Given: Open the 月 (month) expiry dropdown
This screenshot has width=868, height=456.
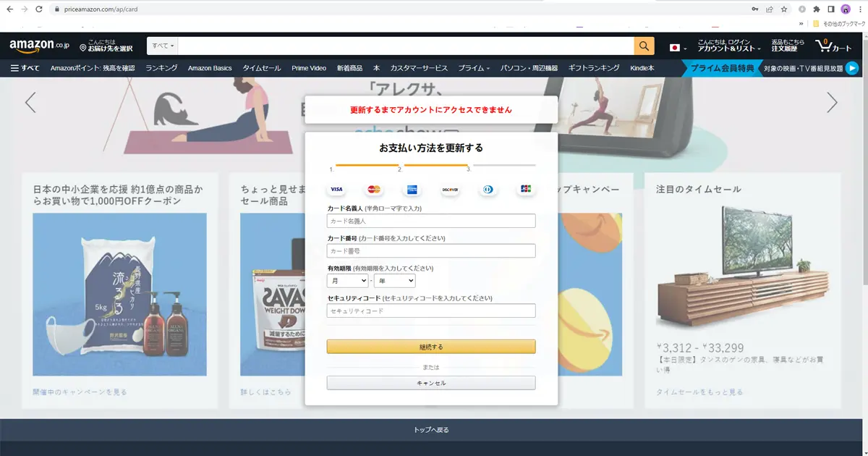Looking at the screenshot, I should tap(347, 281).
